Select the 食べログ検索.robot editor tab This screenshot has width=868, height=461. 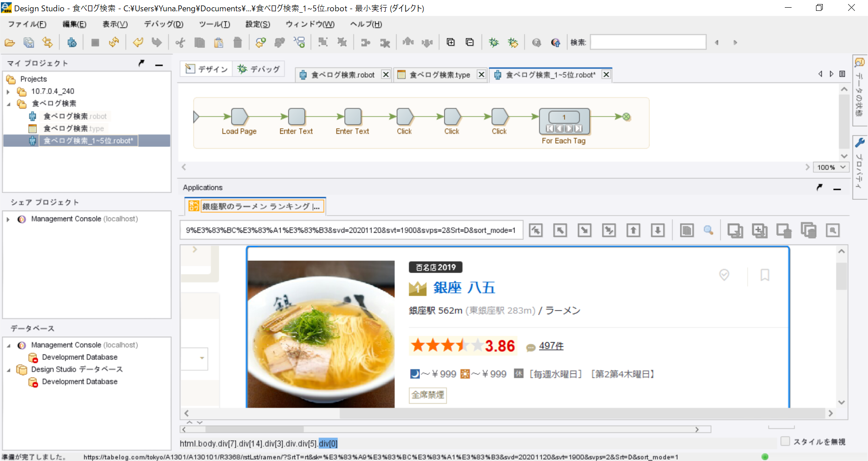tap(343, 75)
